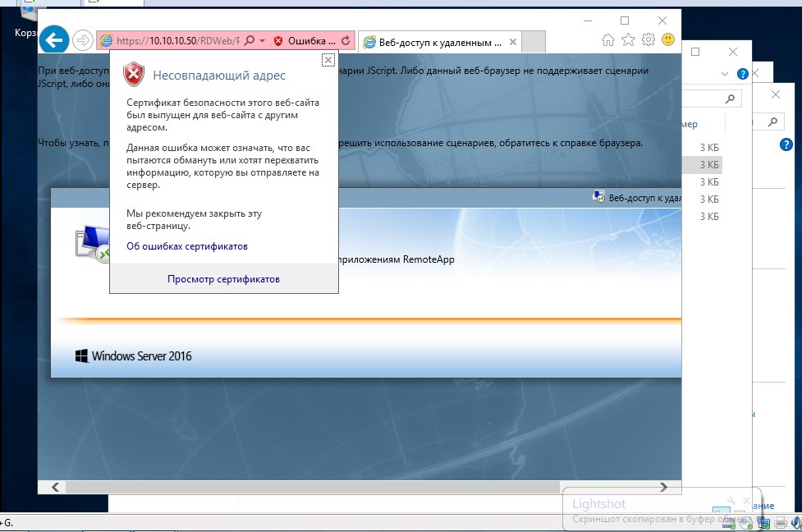Open the Tools gear menu

coord(648,40)
